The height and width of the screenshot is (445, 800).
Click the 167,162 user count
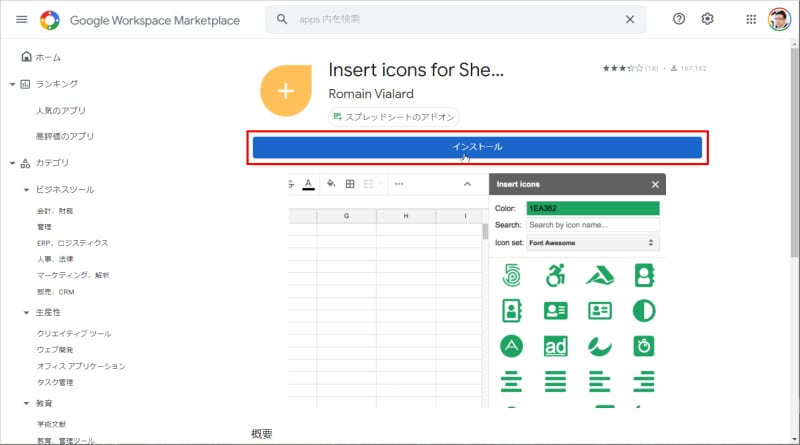point(688,68)
